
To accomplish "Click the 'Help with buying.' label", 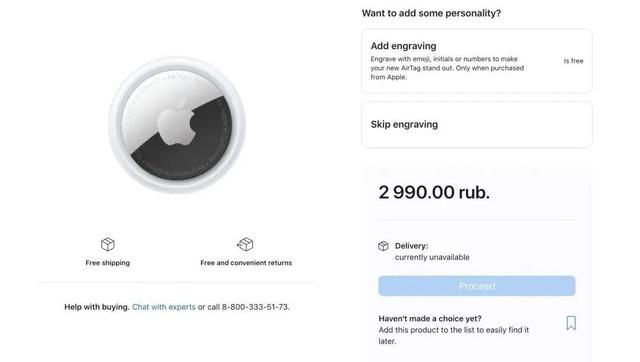I will [x=97, y=307].
